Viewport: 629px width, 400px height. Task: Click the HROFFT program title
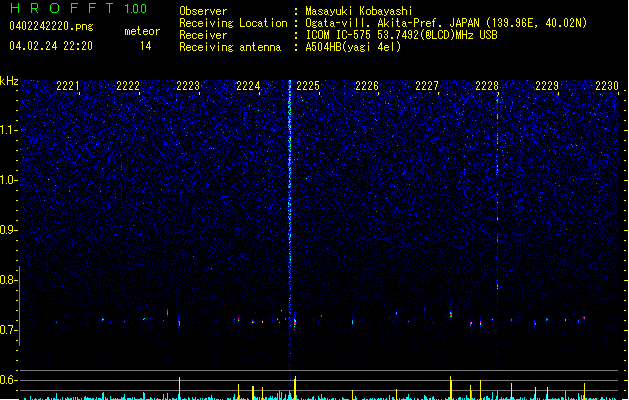pyautogui.click(x=62, y=8)
